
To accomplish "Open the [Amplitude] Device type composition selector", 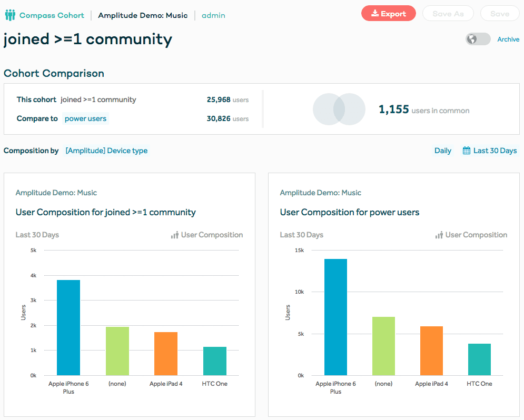I will click(x=106, y=151).
